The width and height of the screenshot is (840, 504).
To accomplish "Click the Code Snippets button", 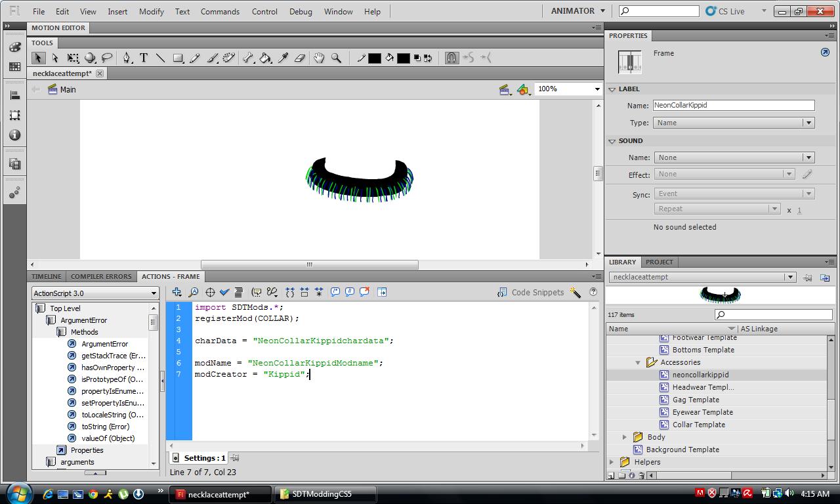I will pyautogui.click(x=531, y=292).
